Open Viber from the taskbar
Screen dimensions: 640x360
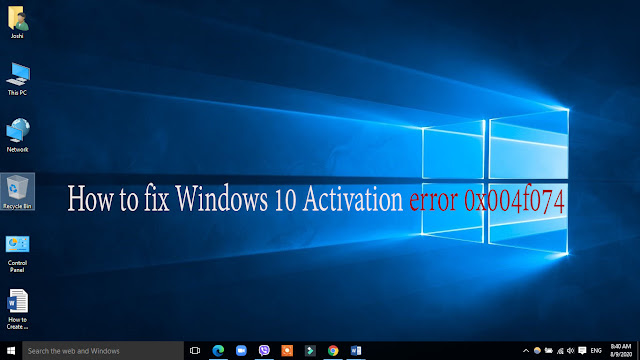pos(264,351)
